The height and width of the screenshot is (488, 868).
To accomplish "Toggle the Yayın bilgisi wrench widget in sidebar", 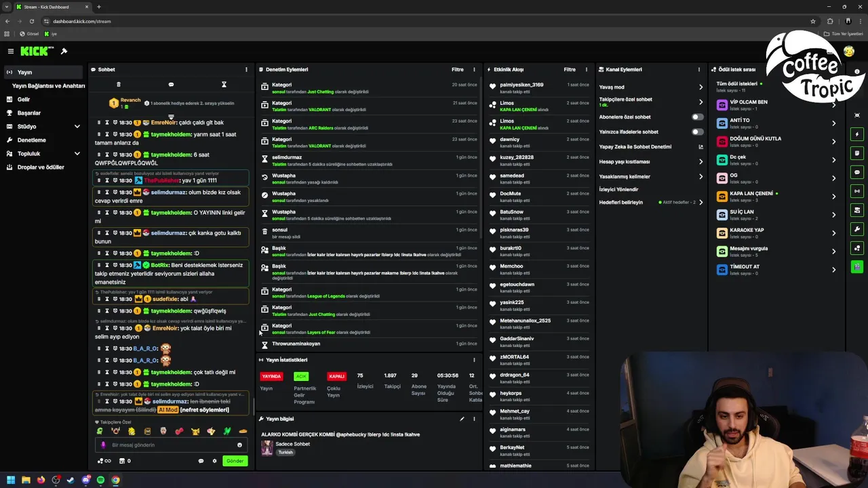I will click(x=857, y=229).
